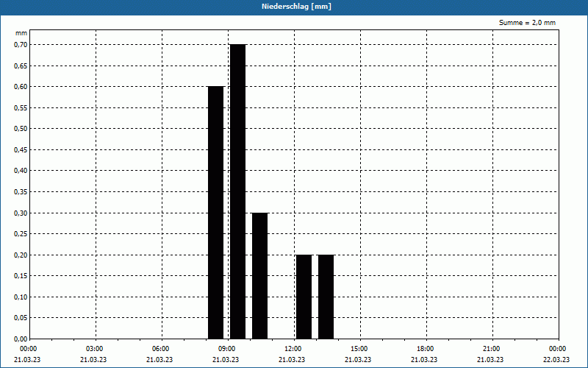Image resolution: width=588 pixels, height=368 pixels.
Task: Select the 0,35 y-axis value
Action: pyautogui.click(x=21, y=192)
